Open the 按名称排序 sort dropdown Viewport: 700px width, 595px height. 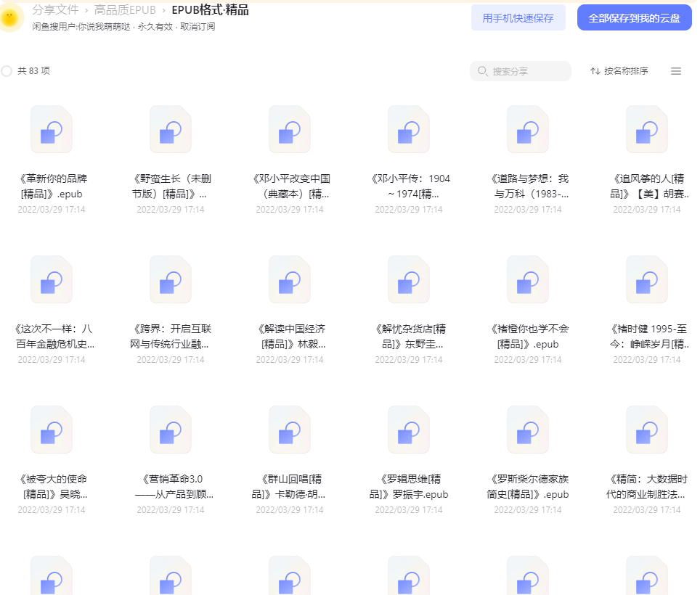point(619,71)
